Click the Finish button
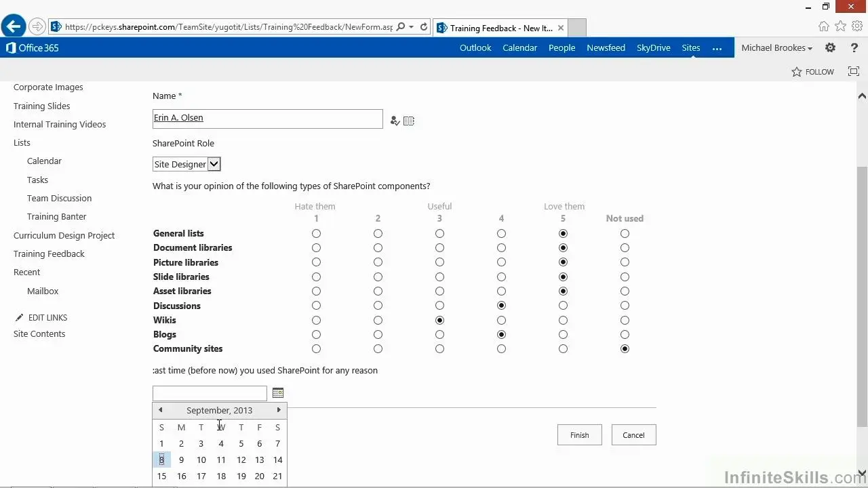 coord(580,435)
